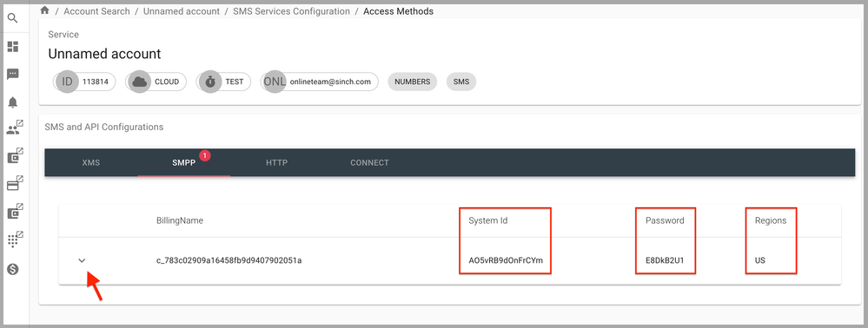The width and height of the screenshot is (868, 328).
Task: Click the SMS chip
Action: click(461, 82)
